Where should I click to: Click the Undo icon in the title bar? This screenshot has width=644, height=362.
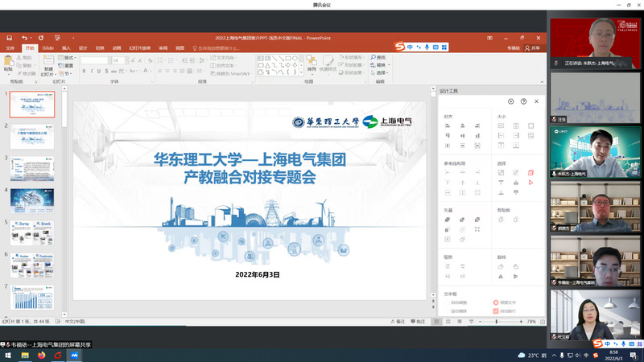point(25,38)
